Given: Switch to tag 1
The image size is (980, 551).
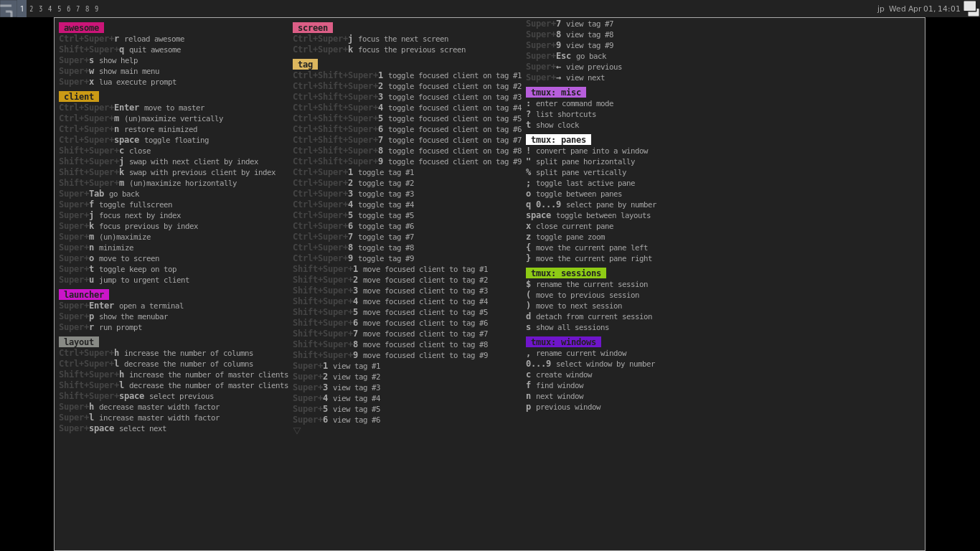Looking at the screenshot, I should pos(22,9).
